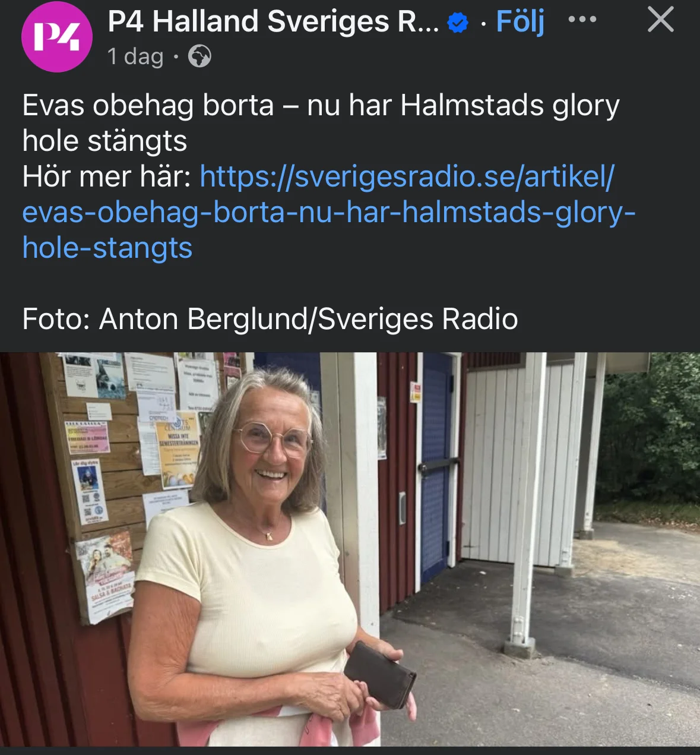Click the "evas-obehag-borta-nu-har-halmstads-glory-" link line

tap(329, 212)
